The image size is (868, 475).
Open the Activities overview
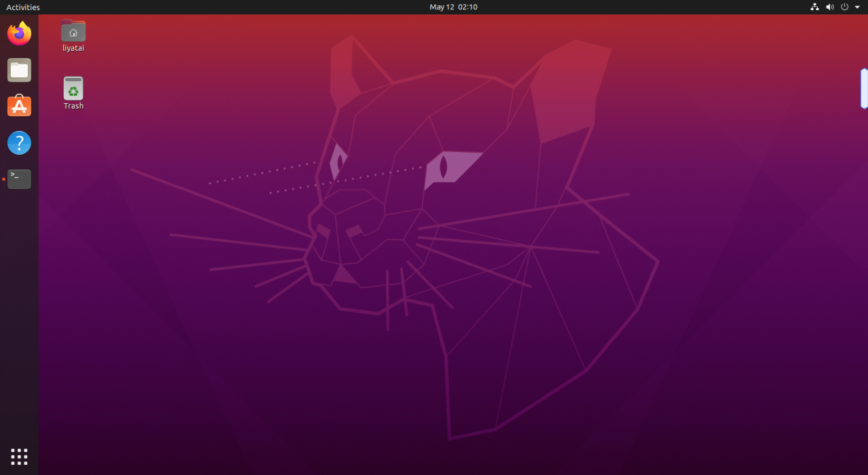click(23, 7)
